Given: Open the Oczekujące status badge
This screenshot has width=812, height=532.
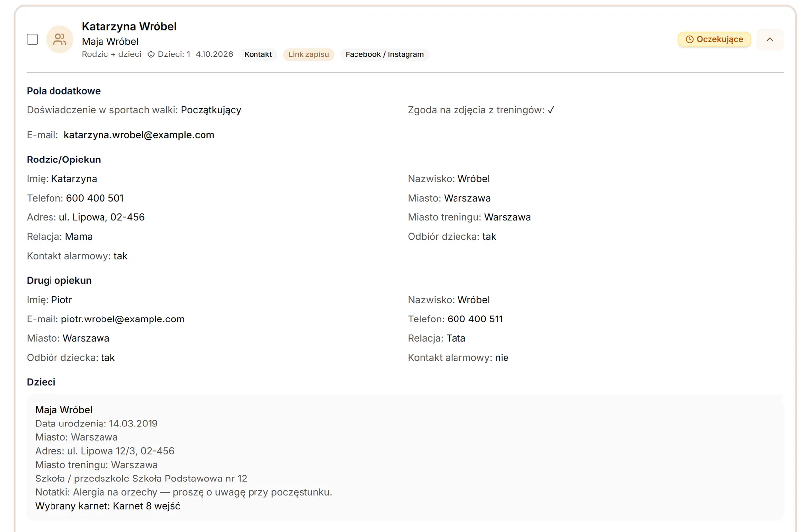Looking at the screenshot, I should [x=714, y=39].
